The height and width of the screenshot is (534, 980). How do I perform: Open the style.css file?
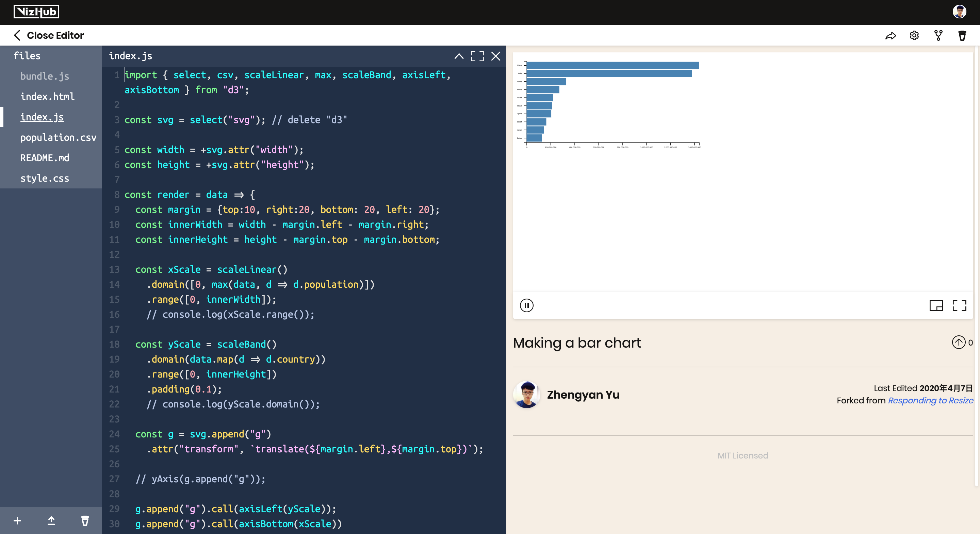click(x=45, y=178)
